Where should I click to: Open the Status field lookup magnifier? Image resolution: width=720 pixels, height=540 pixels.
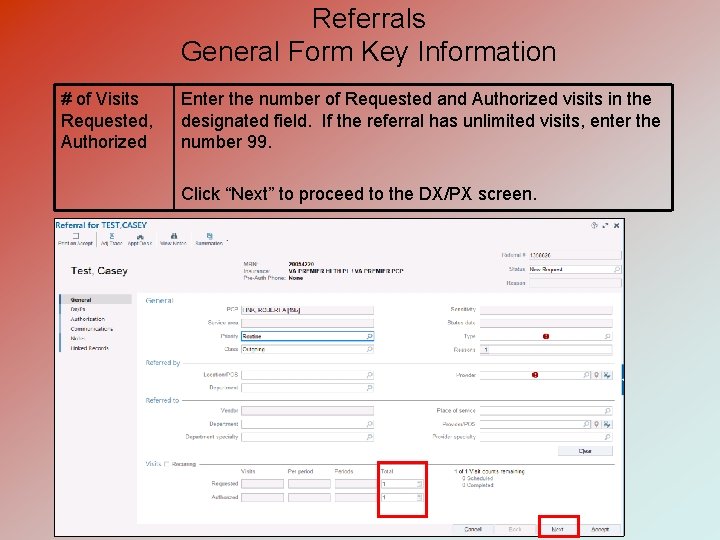tap(617, 270)
